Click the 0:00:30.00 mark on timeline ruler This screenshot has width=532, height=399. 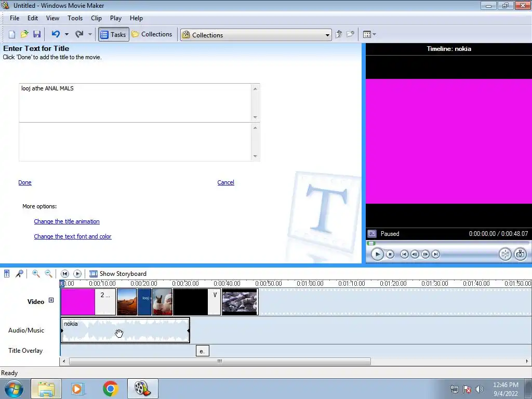[x=185, y=283]
